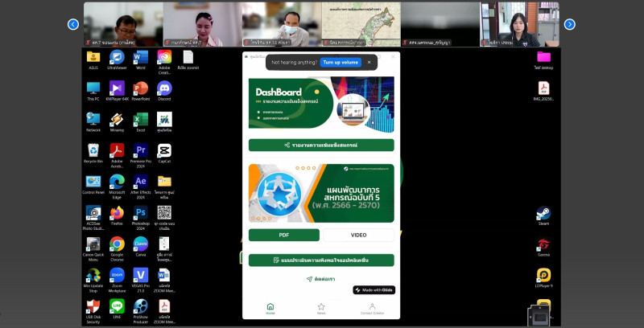Launch Canva from the desktop
Viewport: 644px width, 328px height.
click(x=140, y=244)
